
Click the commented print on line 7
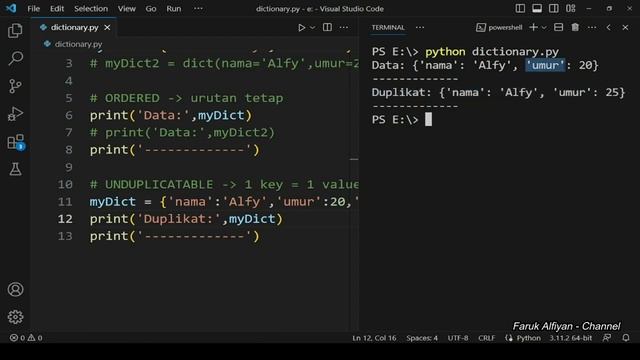pos(182,133)
